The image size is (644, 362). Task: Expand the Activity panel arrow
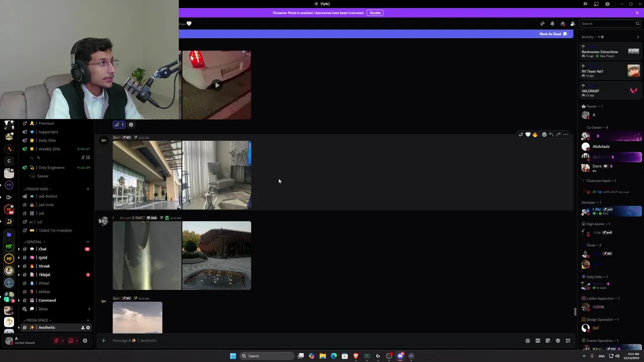(x=638, y=37)
